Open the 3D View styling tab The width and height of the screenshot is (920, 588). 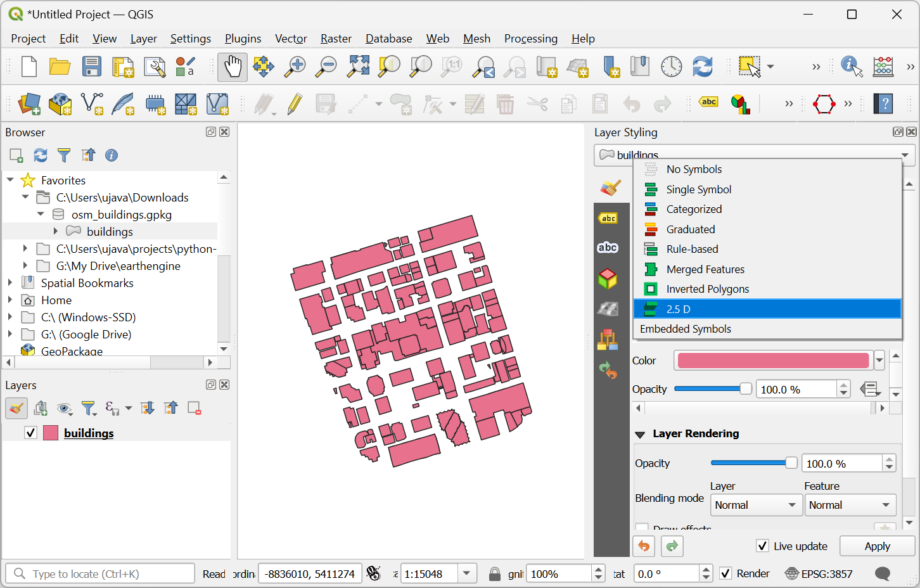[x=608, y=278]
